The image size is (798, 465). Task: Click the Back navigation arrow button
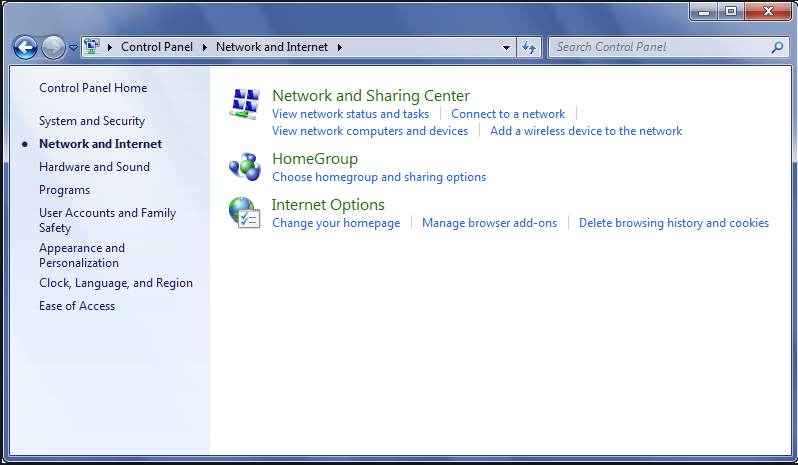[25, 48]
